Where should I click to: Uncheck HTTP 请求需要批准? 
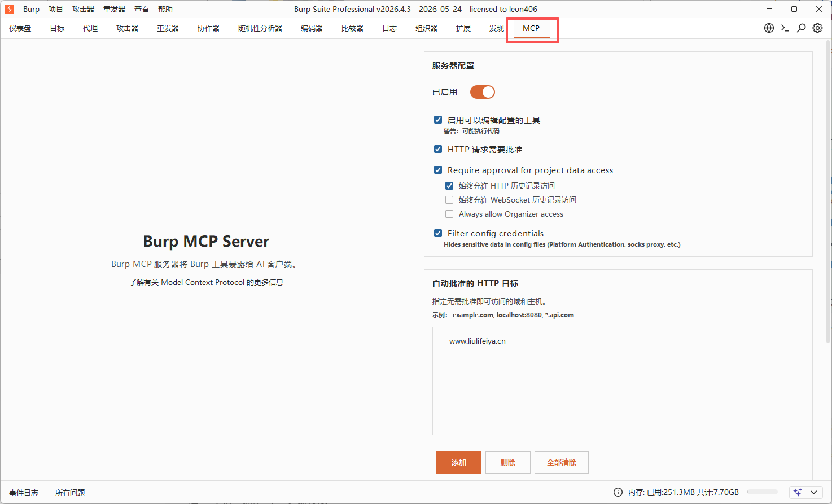(438, 149)
